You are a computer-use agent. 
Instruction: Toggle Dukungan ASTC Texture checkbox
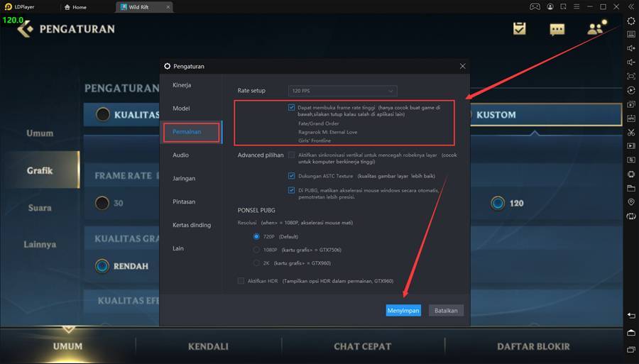[x=291, y=176]
